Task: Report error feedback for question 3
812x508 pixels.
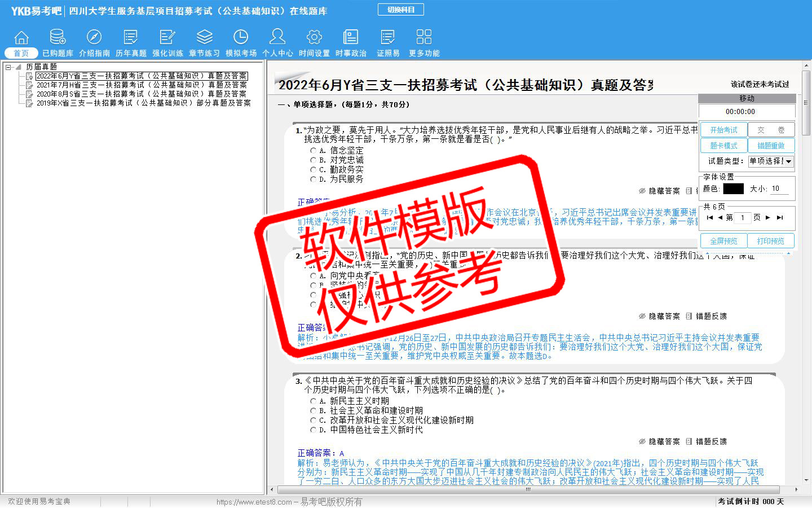Action: pos(706,441)
